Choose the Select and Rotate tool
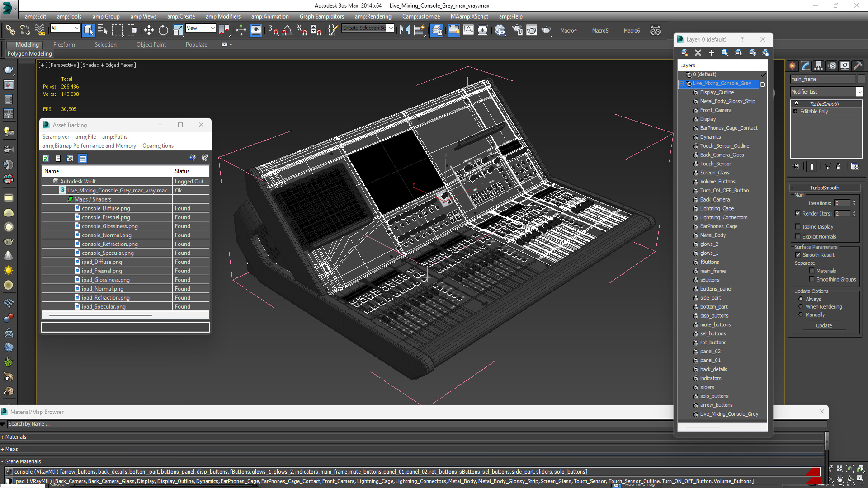 [163, 30]
